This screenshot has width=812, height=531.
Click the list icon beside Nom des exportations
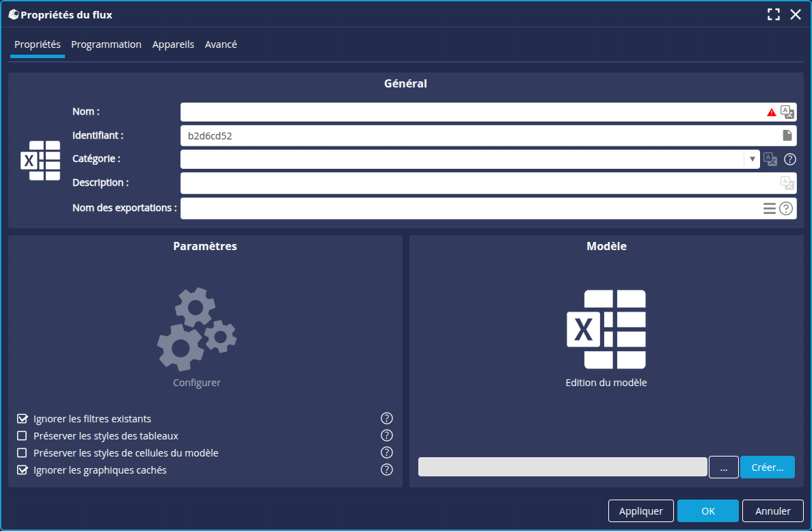point(771,208)
